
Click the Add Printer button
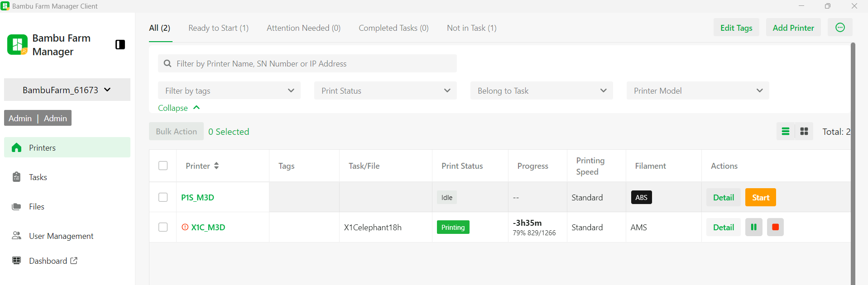point(793,28)
